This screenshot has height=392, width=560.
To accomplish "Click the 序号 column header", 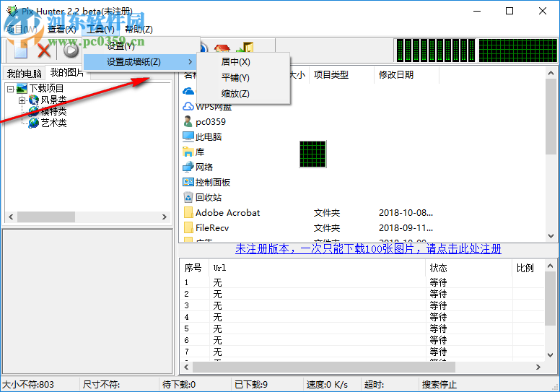I will [193, 268].
